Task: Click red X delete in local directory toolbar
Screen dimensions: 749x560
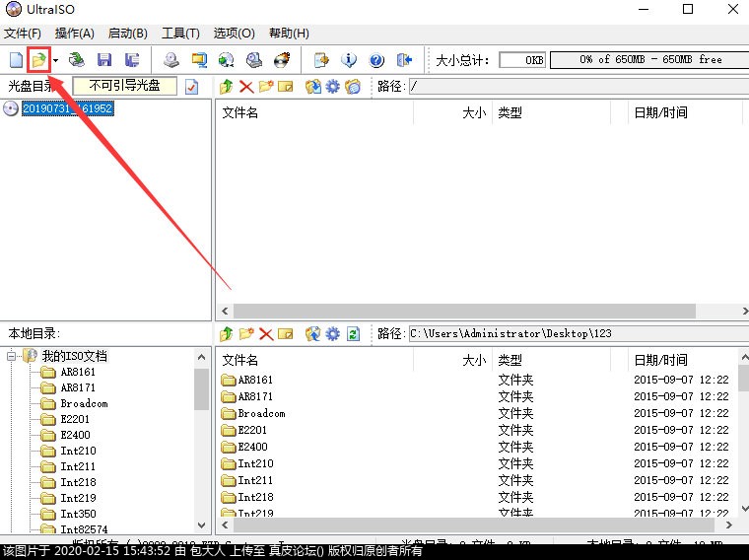Action: [x=266, y=334]
